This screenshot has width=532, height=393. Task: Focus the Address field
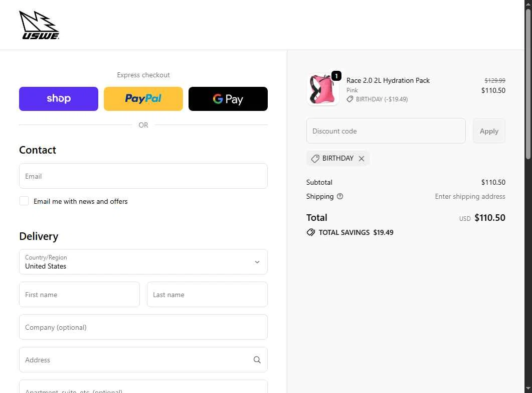tap(143, 360)
